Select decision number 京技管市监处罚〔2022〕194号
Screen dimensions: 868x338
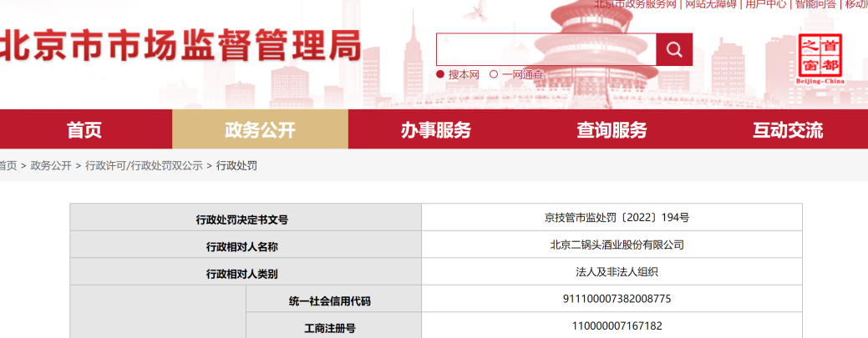click(617, 218)
